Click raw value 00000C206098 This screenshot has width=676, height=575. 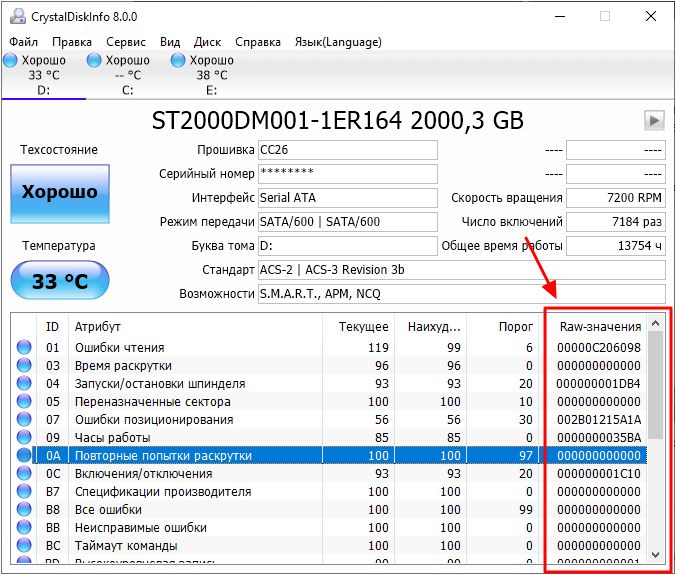click(599, 347)
